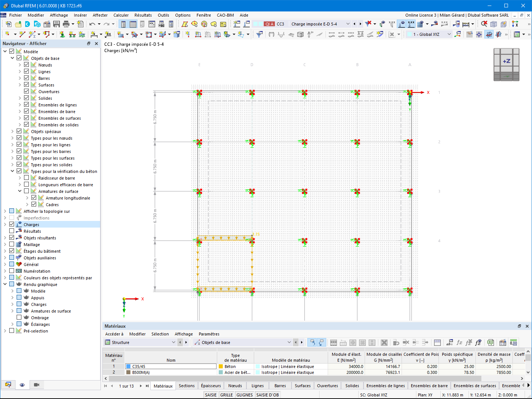Select the Béton material type cell
The image size is (532, 399).
(x=235, y=366)
